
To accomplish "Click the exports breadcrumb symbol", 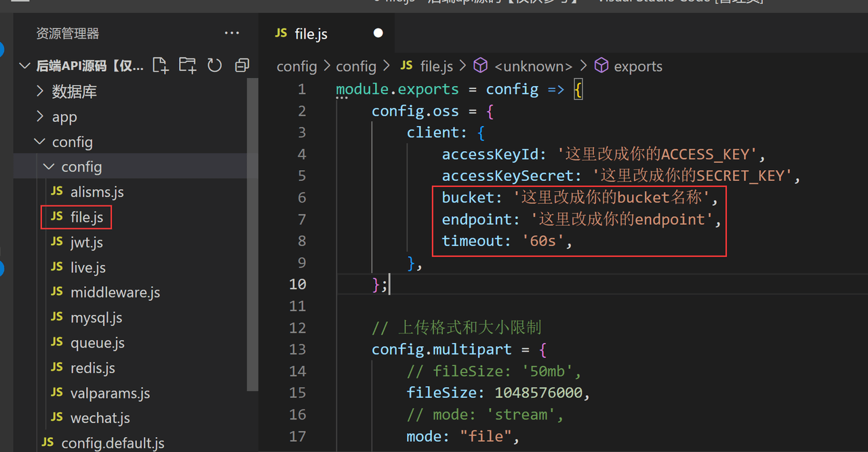I will click(638, 66).
